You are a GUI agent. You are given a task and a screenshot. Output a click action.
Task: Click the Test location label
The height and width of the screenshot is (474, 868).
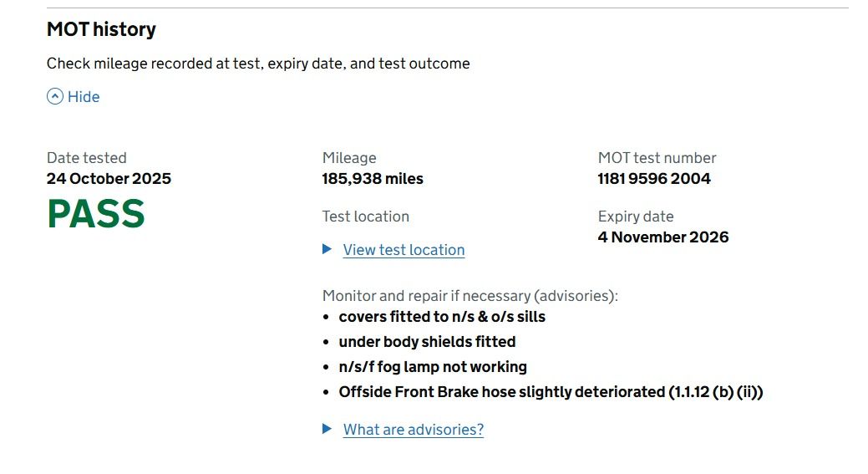click(x=366, y=217)
